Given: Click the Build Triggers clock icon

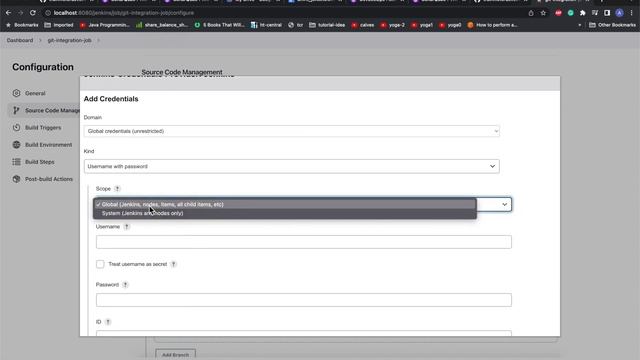Looking at the screenshot, I should (16, 127).
